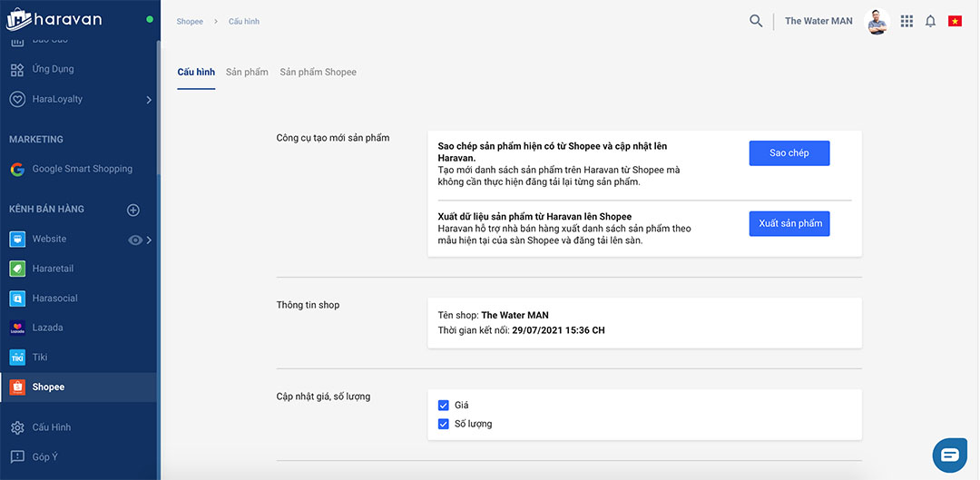980x480 pixels.
Task: Switch to the Sản phẩm Shopee tab
Action: click(x=318, y=72)
